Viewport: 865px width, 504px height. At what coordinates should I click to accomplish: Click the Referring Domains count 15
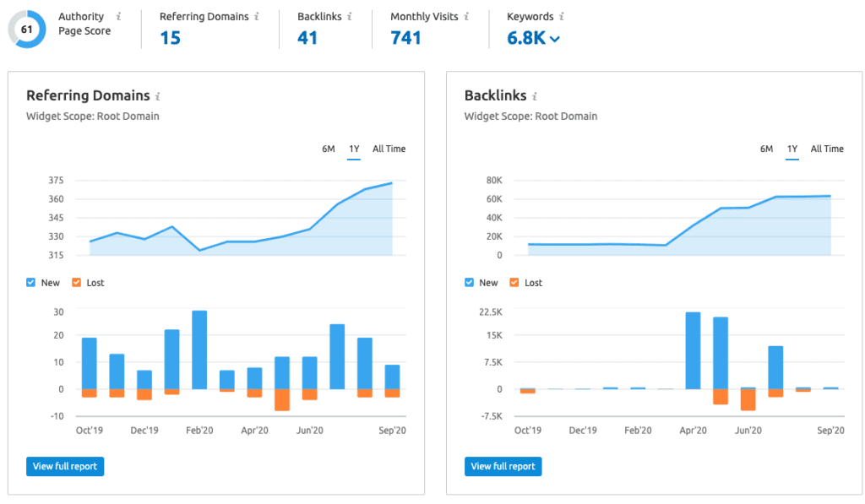coord(170,38)
